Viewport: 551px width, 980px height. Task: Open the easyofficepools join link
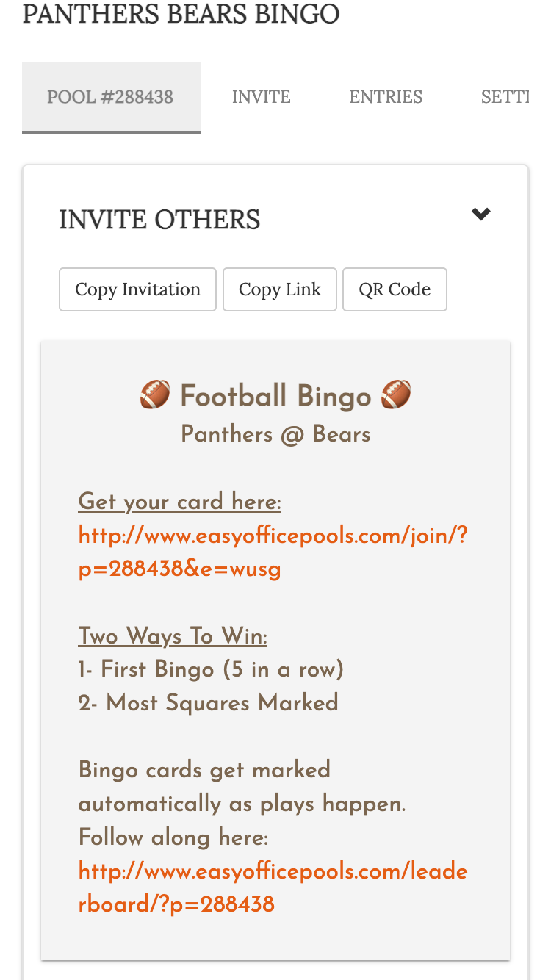click(273, 552)
